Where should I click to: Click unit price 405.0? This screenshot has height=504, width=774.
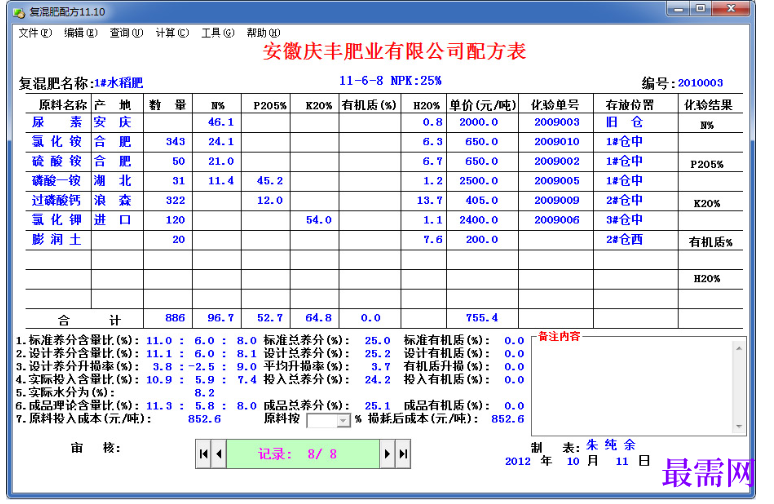pyautogui.click(x=481, y=200)
